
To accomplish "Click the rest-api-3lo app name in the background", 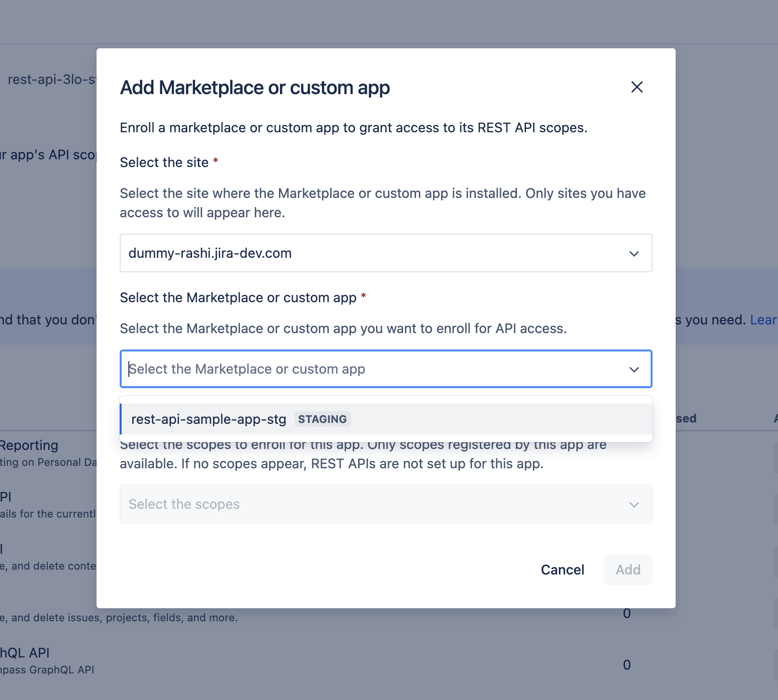I will coord(48,81).
